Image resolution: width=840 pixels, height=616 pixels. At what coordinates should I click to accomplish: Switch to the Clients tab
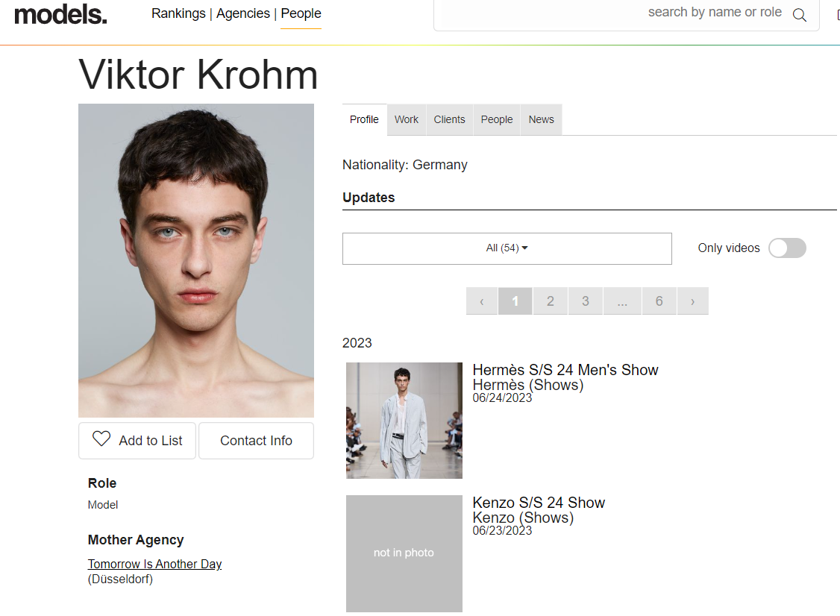(449, 119)
